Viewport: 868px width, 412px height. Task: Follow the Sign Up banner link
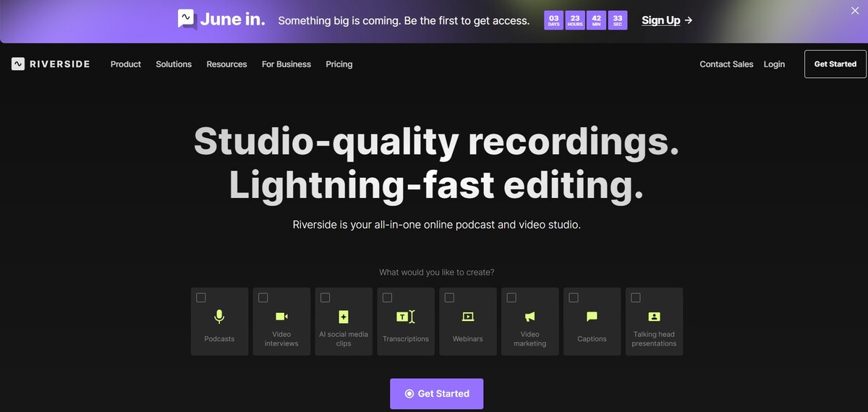click(666, 20)
